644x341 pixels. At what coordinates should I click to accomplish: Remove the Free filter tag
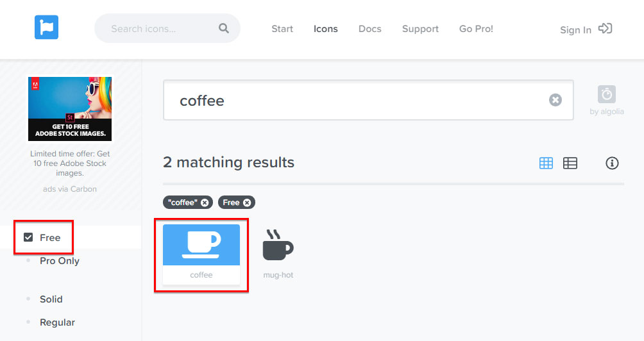pyautogui.click(x=247, y=203)
